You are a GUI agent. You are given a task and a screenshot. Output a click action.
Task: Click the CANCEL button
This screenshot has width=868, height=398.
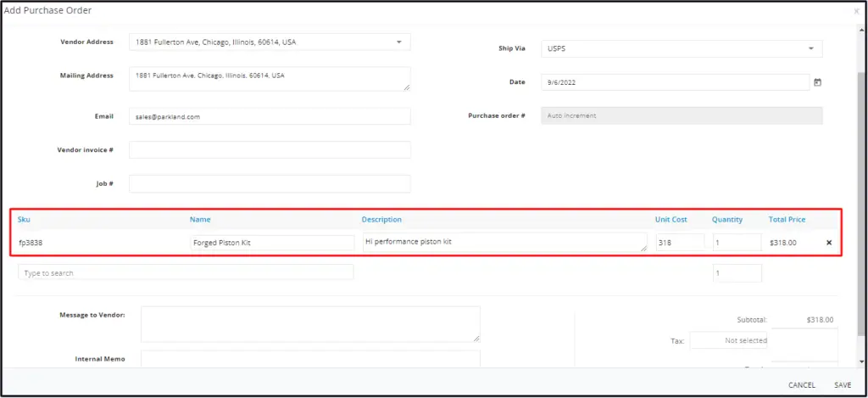click(802, 385)
